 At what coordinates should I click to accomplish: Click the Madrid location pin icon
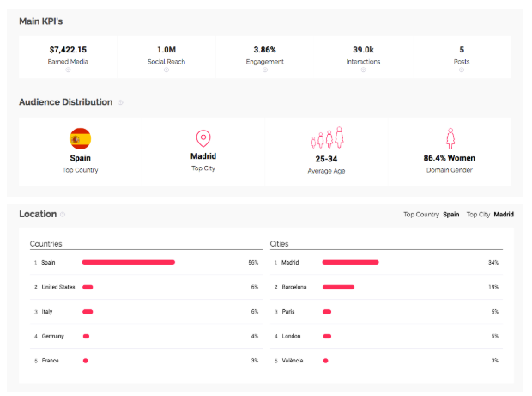[x=203, y=138]
